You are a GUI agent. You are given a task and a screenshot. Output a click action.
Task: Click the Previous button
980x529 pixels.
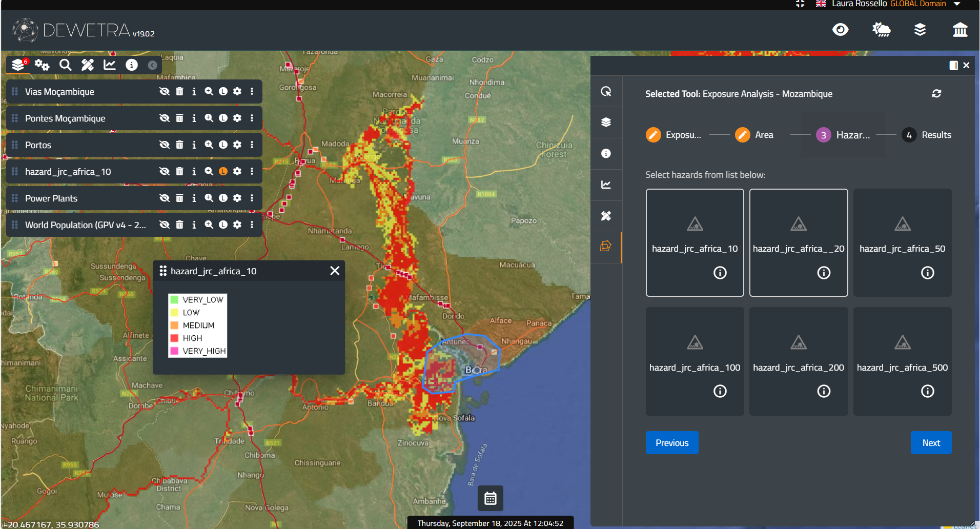click(671, 443)
